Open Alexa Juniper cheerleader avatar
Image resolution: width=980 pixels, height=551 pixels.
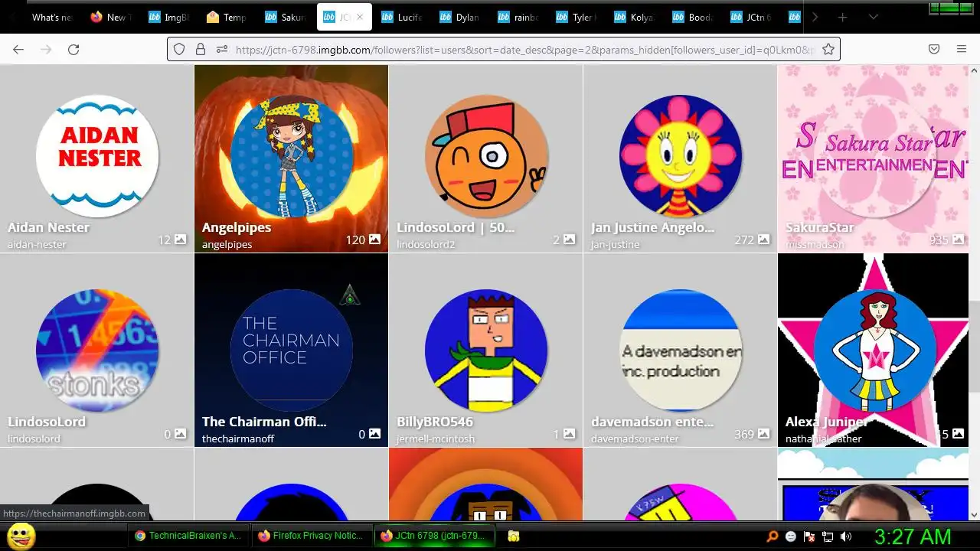pos(875,350)
